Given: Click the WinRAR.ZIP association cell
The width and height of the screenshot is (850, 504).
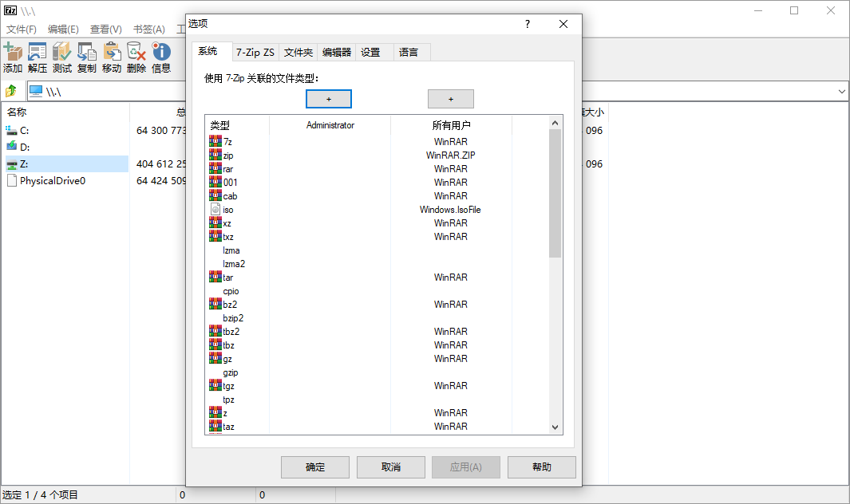Looking at the screenshot, I should click(x=450, y=155).
